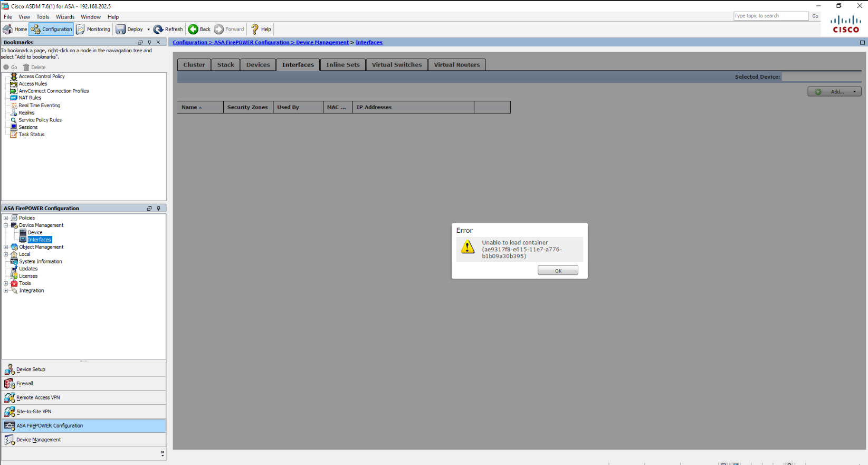Image resolution: width=868 pixels, height=465 pixels.
Task: Select System Information in the tree
Action: click(41, 262)
